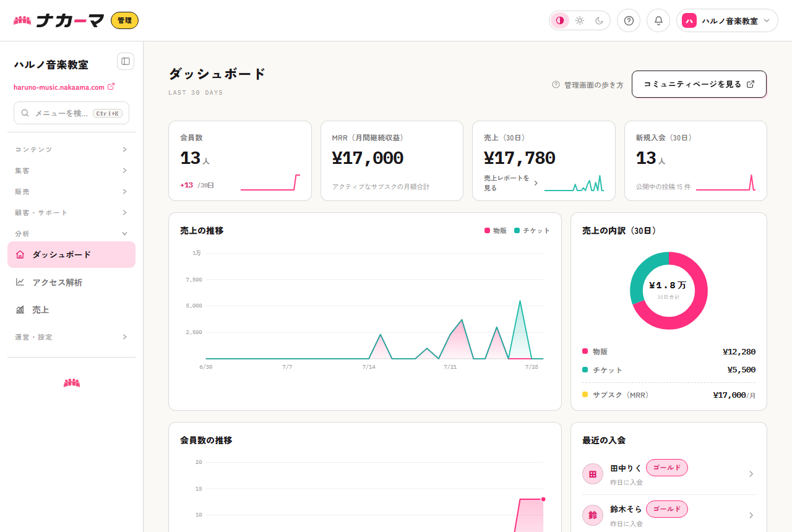Open 売上 in sidebar
Image resolution: width=792 pixels, height=532 pixels.
(x=71, y=309)
